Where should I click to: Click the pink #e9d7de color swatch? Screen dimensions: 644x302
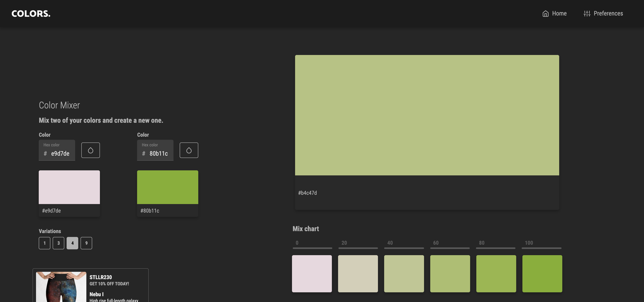[69, 187]
